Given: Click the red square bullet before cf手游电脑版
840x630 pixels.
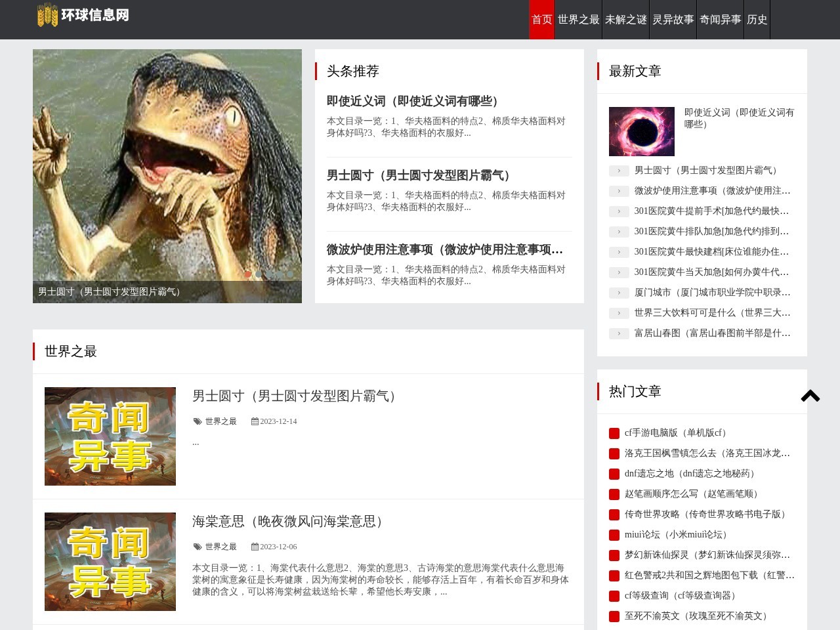Looking at the screenshot, I should tap(616, 432).
